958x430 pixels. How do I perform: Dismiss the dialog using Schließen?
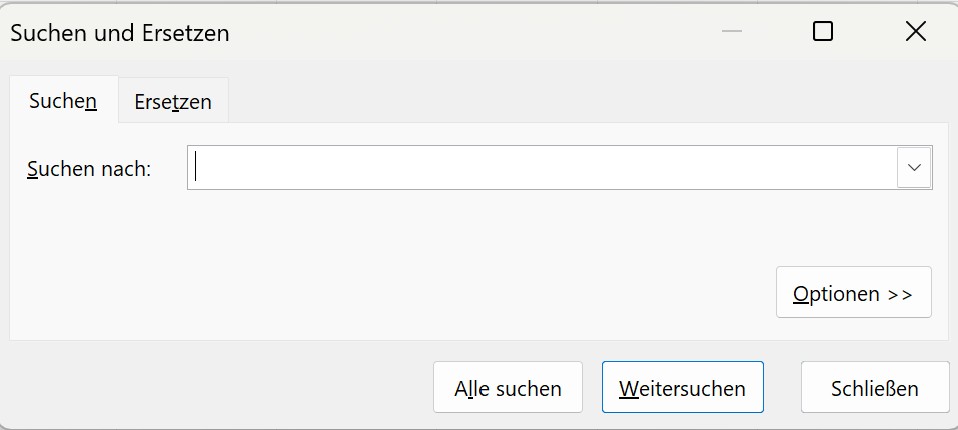(875, 388)
